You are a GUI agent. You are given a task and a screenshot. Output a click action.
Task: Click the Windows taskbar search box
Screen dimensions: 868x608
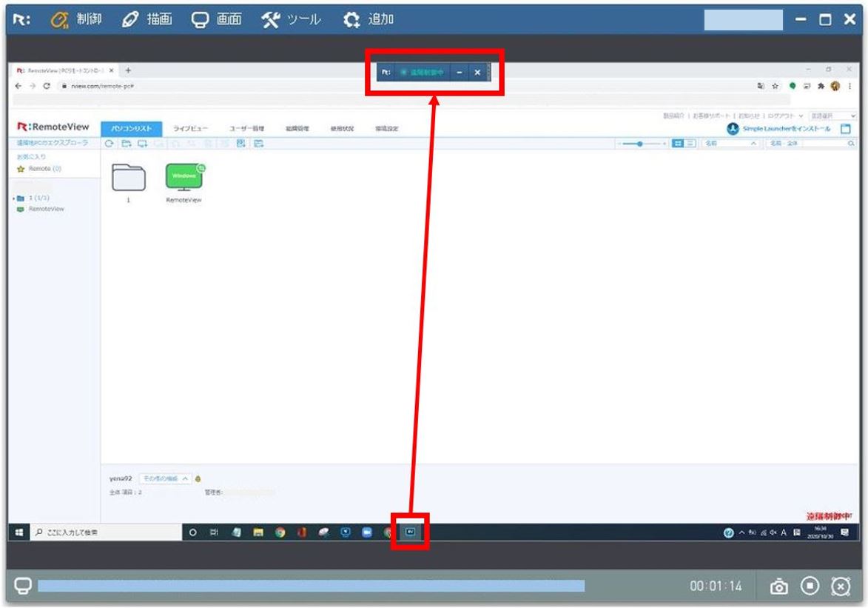107,532
